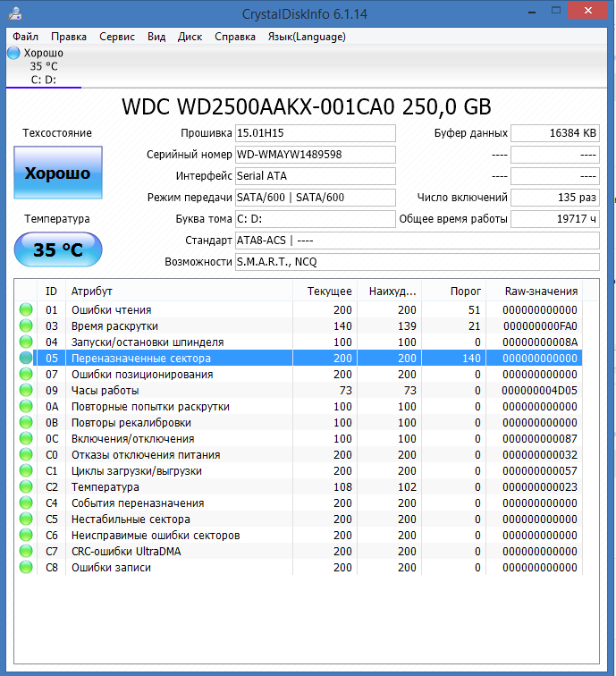This screenshot has width=616, height=676.
Task: Click status icon for Включения/отключения
Action: tap(26, 438)
